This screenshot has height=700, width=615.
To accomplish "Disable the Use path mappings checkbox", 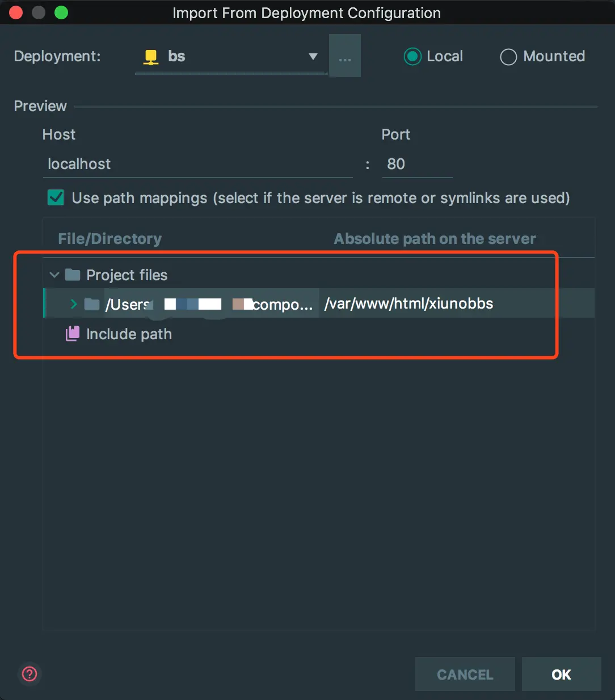I will pos(56,198).
